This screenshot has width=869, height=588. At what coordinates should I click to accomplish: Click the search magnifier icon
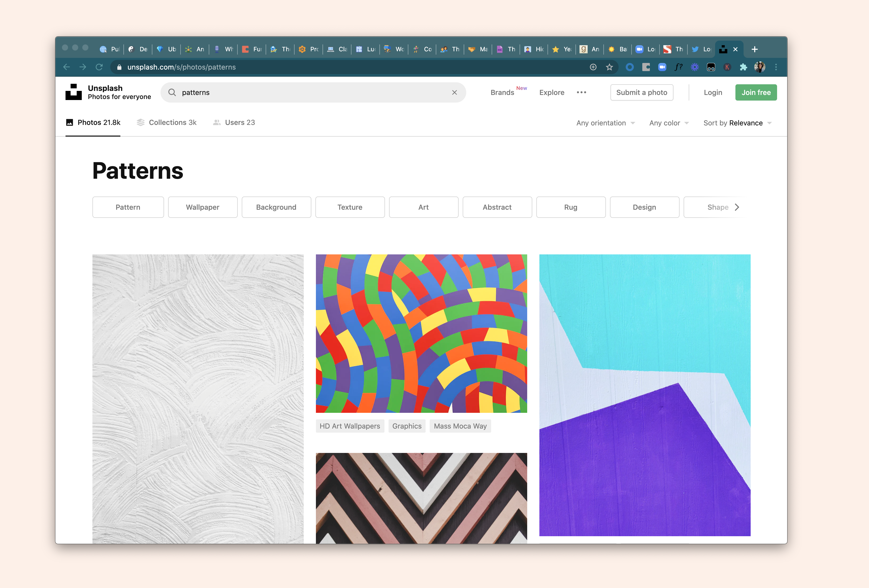(172, 92)
